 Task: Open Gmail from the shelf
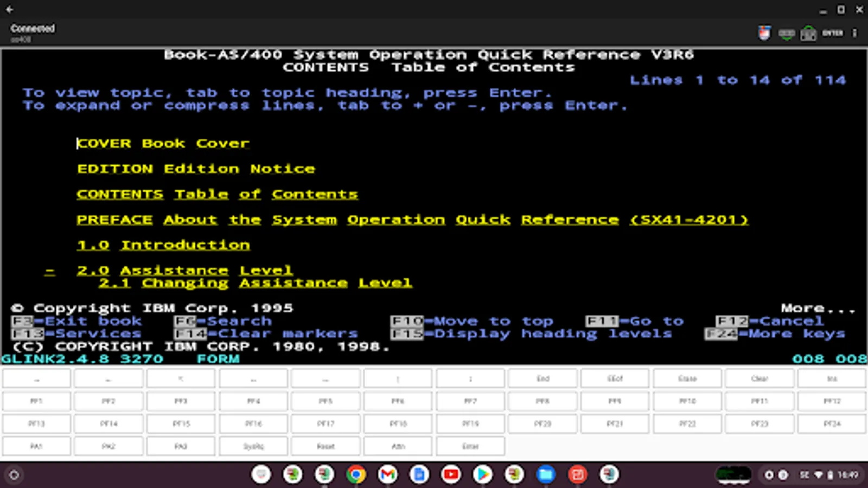(x=387, y=475)
